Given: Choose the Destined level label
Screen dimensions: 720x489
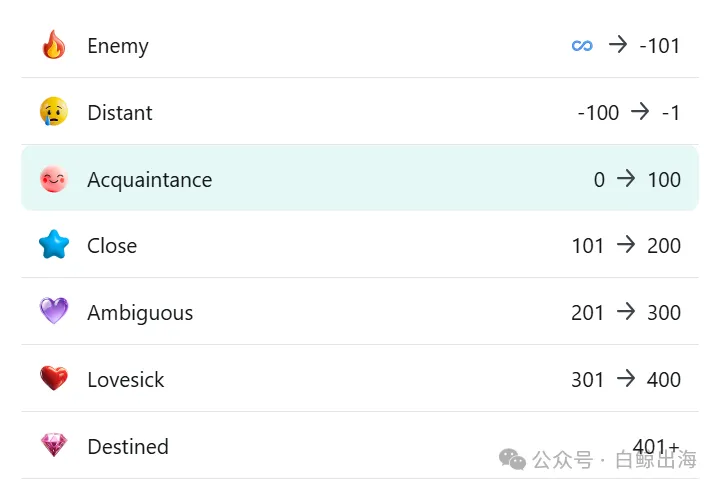Looking at the screenshot, I should point(128,447).
